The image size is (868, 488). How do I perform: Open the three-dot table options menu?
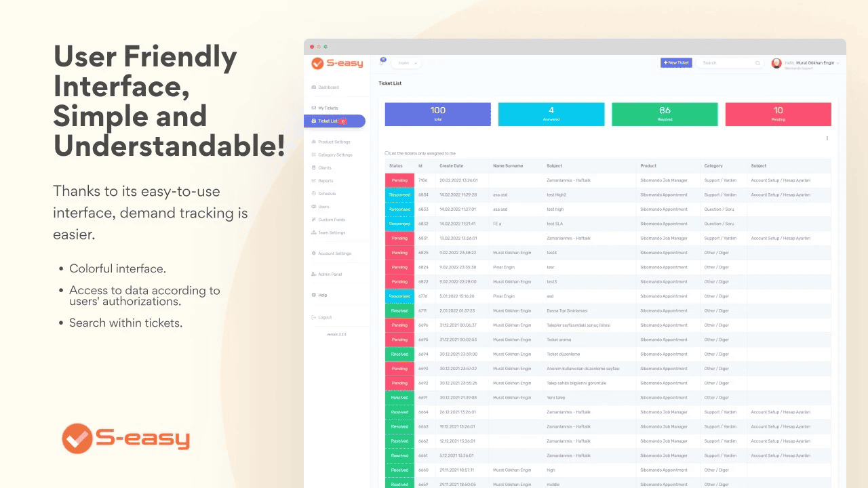827,139
